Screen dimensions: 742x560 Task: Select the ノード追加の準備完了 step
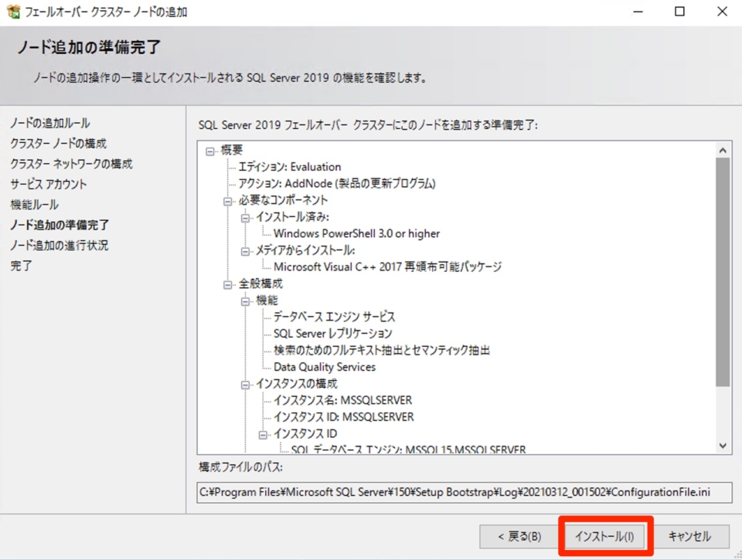click(60, 225)
